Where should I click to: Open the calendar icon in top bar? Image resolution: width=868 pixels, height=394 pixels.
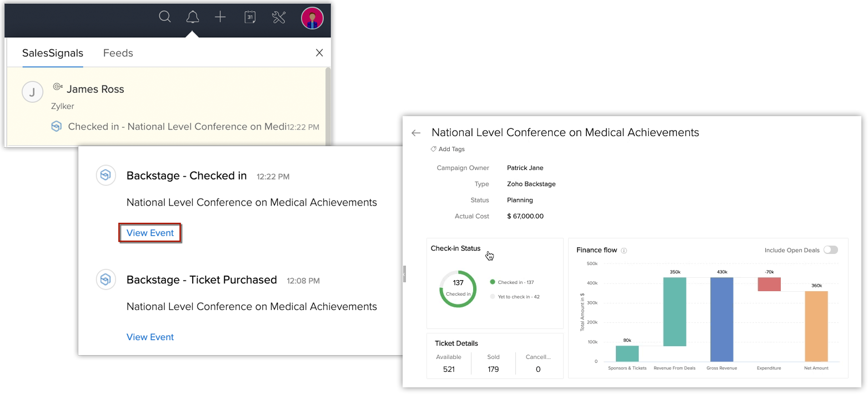(x=250, y=17)
